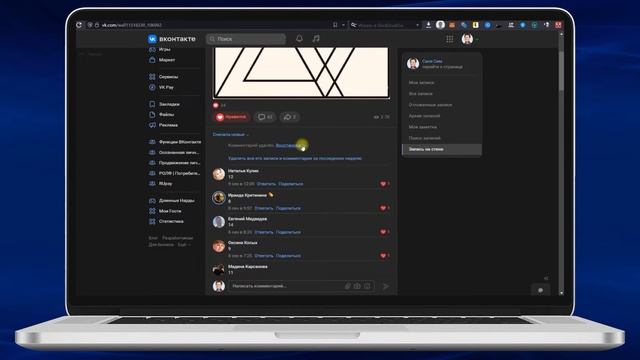
Task: Toggle the Нравится like button on post
Action: pyautogui.click(x=231, y=117)
